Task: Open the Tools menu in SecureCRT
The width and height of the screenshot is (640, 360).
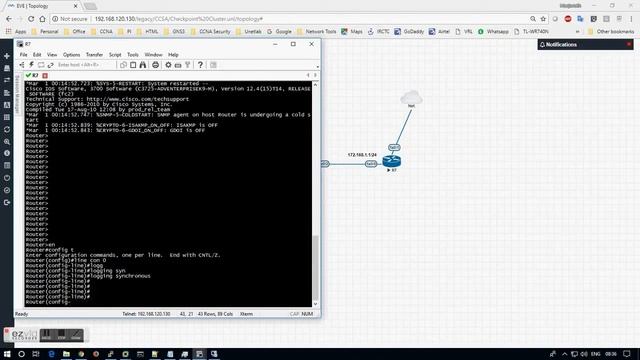Action: click(133, 55)
